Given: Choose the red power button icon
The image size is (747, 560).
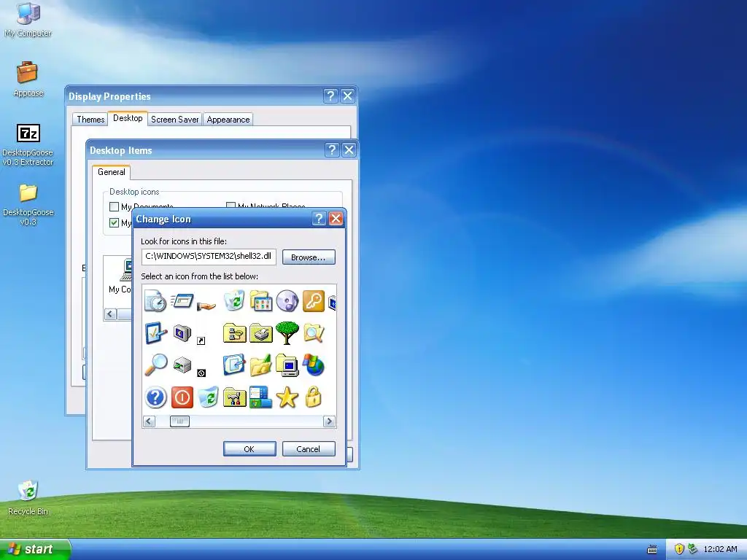Looking at the screenshot, I should (x=182, y=397).
